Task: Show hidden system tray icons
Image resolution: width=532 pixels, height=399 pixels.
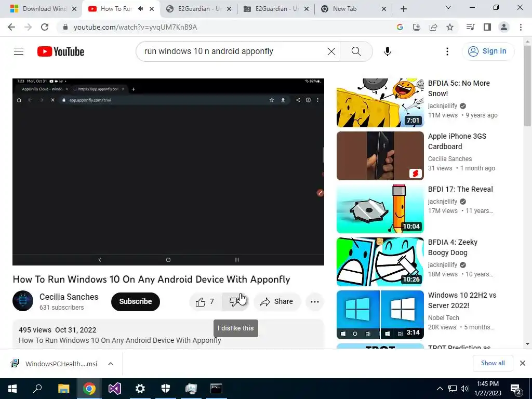Action: pyautogui.click(x=440, y=389)
